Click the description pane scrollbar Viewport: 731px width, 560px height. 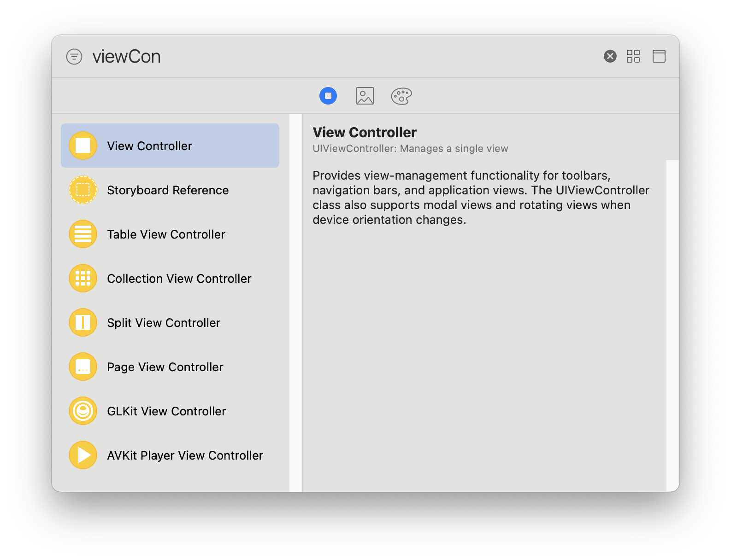(672, 326)
